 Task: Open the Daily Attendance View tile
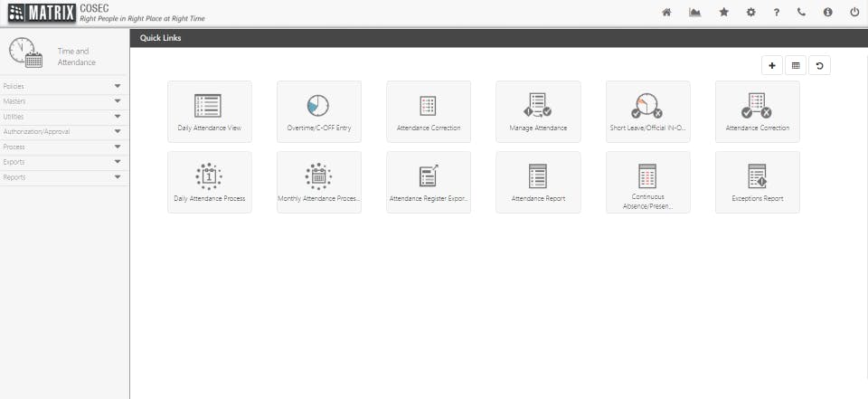click(209, 112)
